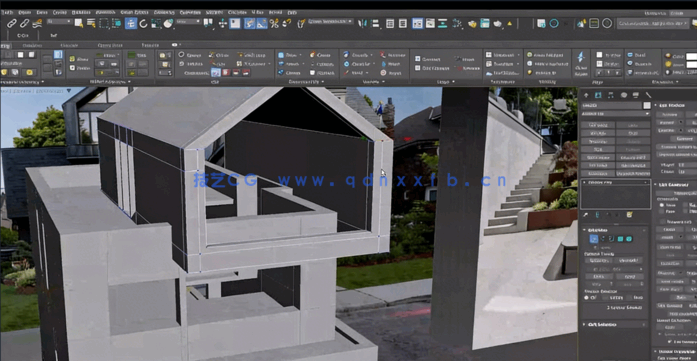Screen dimensions: 697x361
Task: Open the Create tab in command panel
Action: [x=586, y=95]
